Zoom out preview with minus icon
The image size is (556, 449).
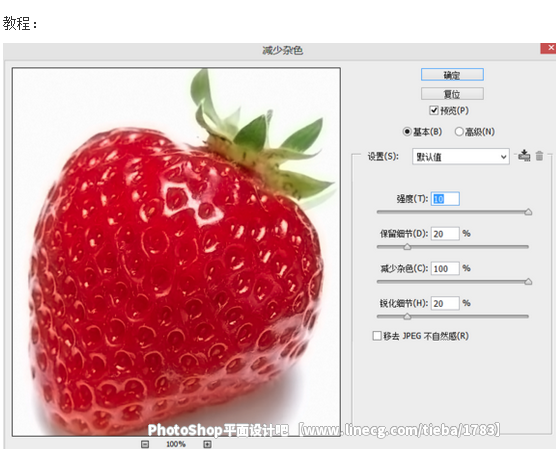145,444
